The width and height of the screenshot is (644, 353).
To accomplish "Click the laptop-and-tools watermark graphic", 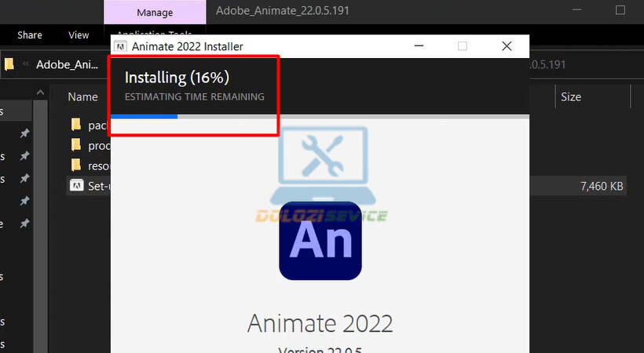I will [323, 165].
